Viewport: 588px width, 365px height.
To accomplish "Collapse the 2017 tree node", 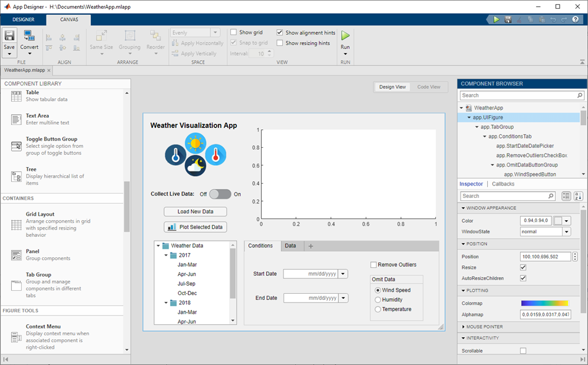I will click(166, 255).
